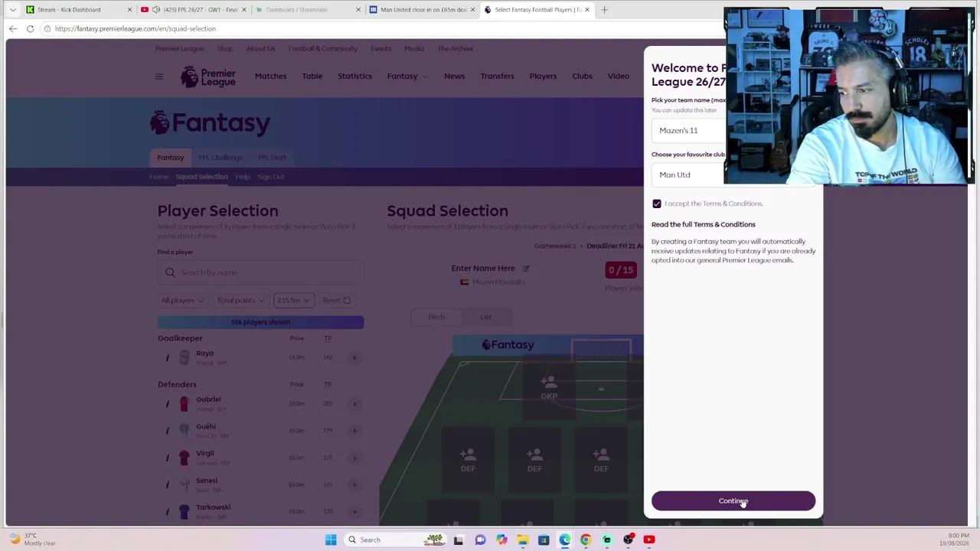Reload the page with the refresh icon
The image size is (980, 551).
30,28
